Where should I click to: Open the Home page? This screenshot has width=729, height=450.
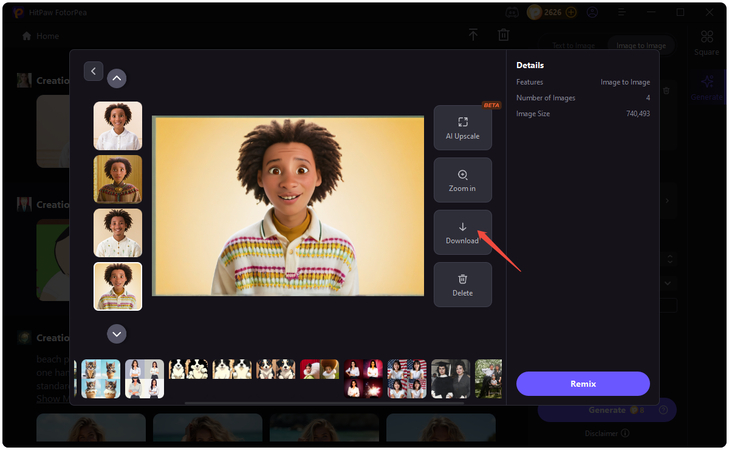[x=41, y=36]
